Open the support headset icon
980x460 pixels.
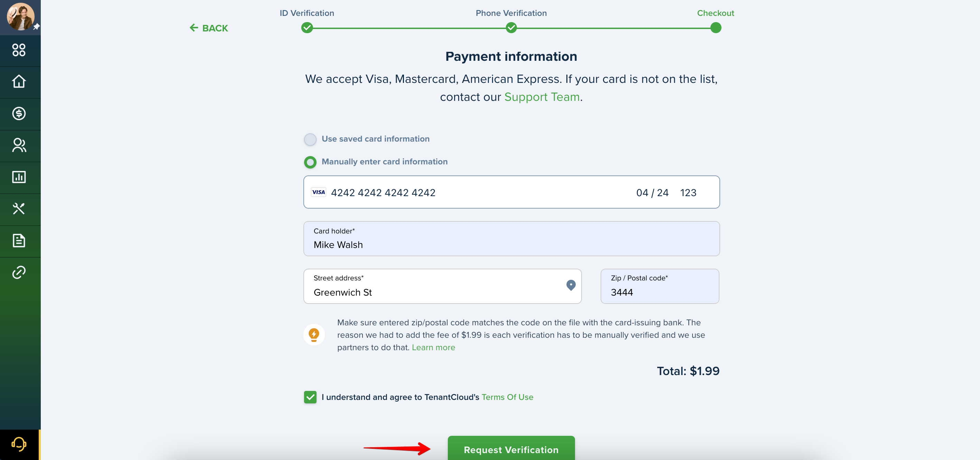19,444
